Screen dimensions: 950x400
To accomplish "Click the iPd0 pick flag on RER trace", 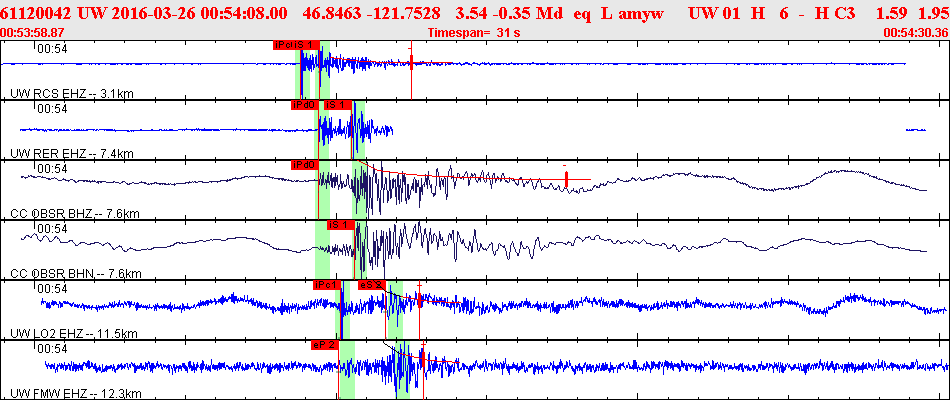I will coord(304,105).
